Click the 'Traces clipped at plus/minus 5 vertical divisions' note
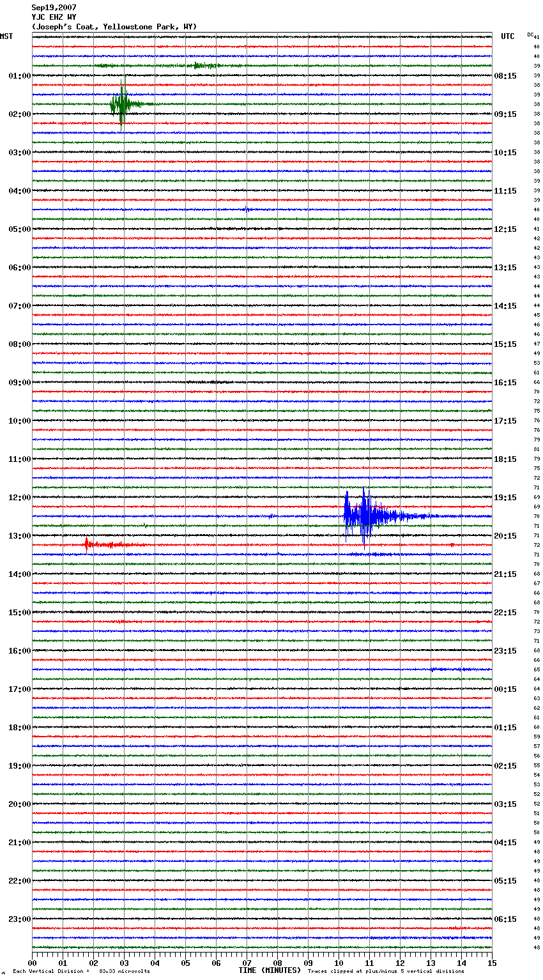Screen dimensions: 543x980 pos(386,972)
